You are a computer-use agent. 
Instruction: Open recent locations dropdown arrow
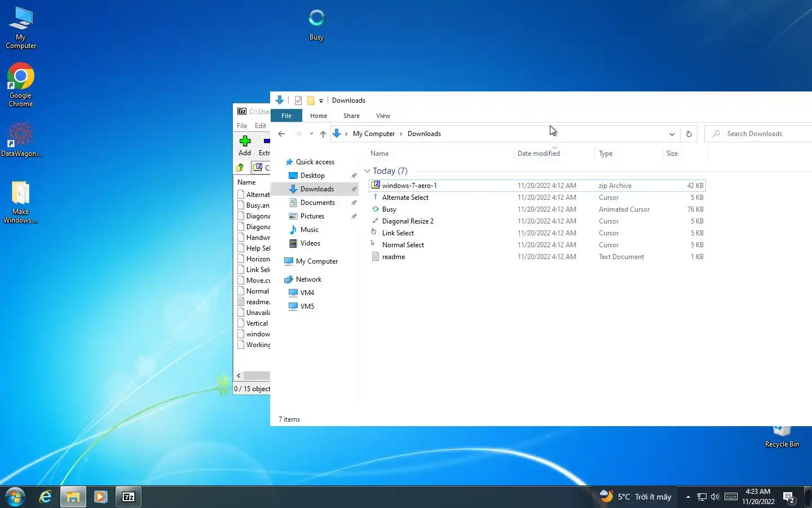coord(311,134)
